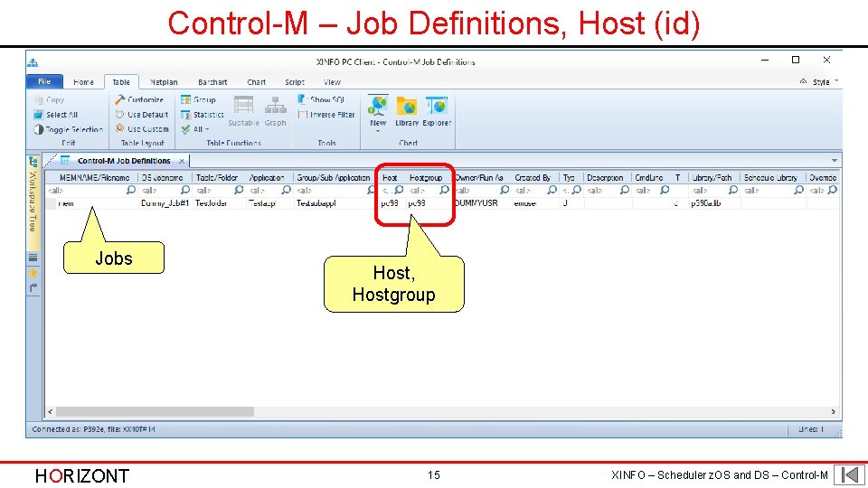Click the Copy icon in Edit group
868x488 pixels.
38,100
